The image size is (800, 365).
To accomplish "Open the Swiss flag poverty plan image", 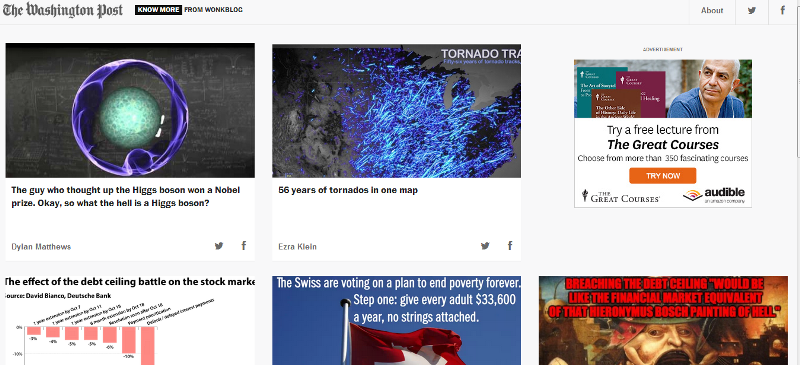I will 396,321.
